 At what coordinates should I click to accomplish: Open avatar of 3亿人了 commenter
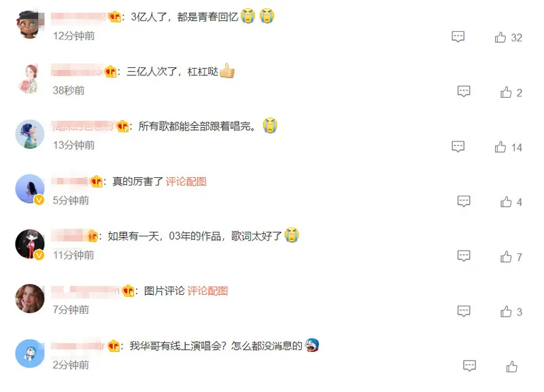click(x=30, y=24)
